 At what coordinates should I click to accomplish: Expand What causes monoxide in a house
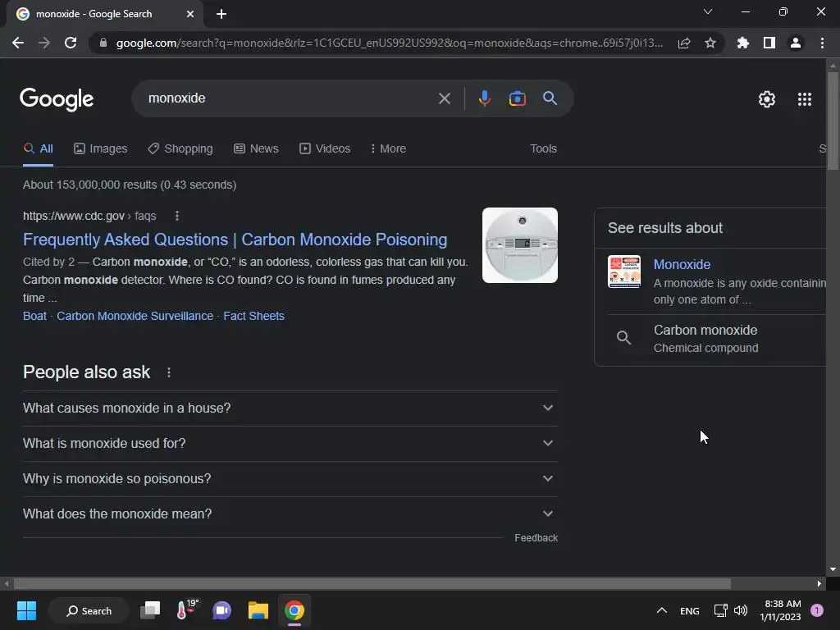(290, 409)
